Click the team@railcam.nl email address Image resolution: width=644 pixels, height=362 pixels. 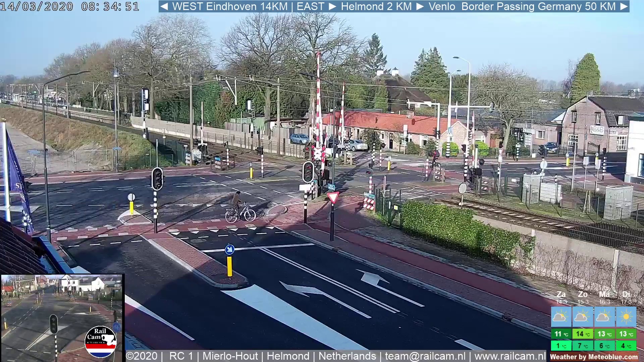coord(425,356)
